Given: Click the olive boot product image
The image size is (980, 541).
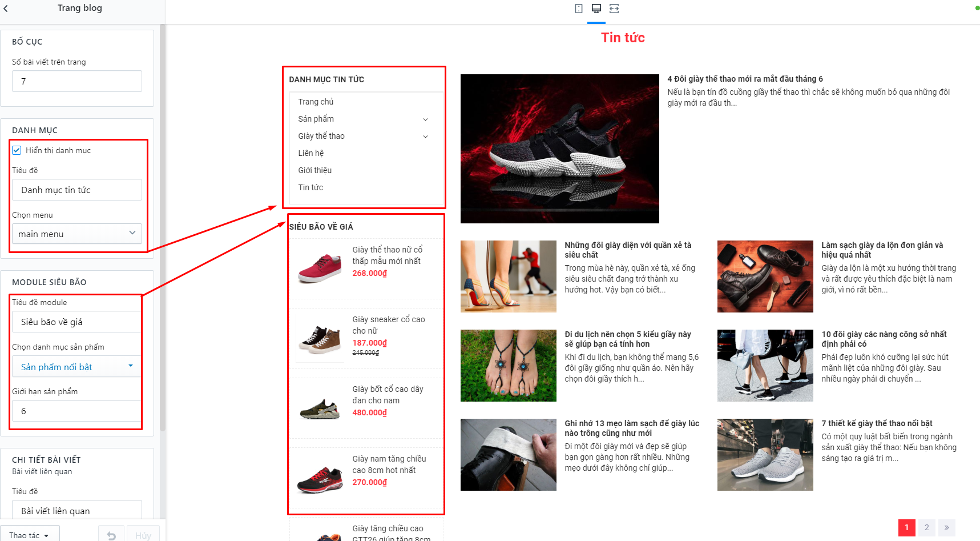Looking at the screenshot, I should click(x=320, y=408).
